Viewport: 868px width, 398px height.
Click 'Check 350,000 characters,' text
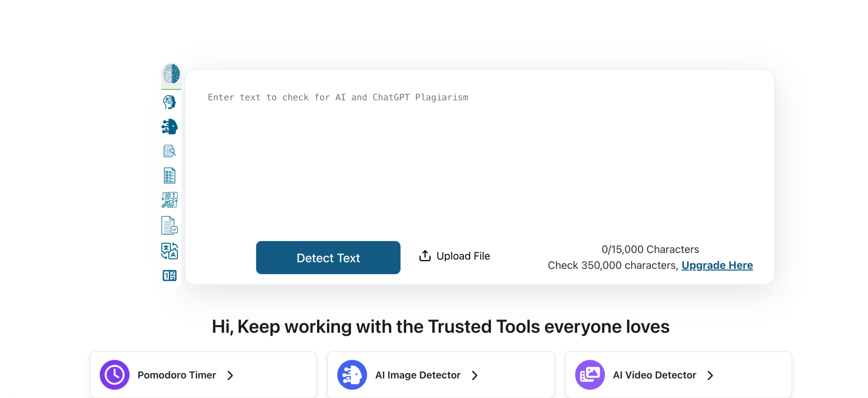[613, 265]
